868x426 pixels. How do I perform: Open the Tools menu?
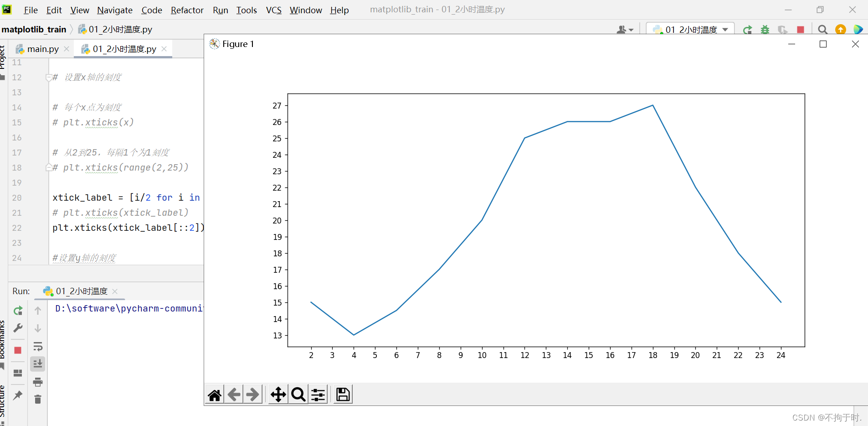(x=247, y=10)
